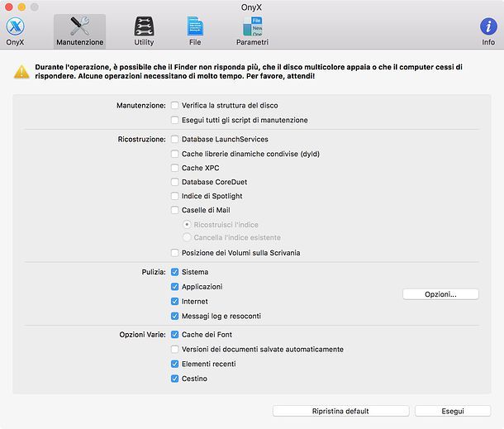Minimize the OnyX window
The width and height of the screenshot is (504, 429).
coord(21,7)
